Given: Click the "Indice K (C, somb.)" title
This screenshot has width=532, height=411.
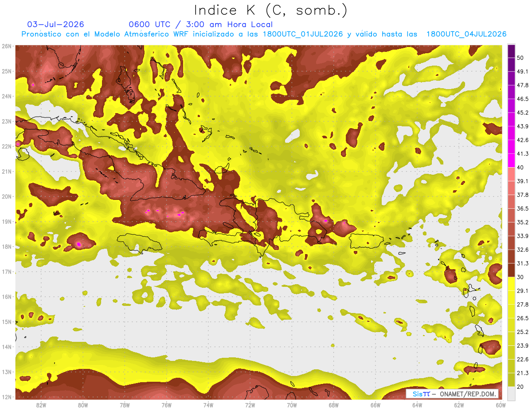Looking at the screenshot, I should (271, 10).
